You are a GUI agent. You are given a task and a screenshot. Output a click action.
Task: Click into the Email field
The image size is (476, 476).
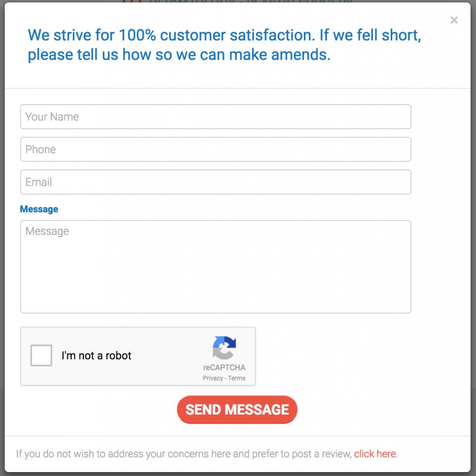[x=216, y=182]
